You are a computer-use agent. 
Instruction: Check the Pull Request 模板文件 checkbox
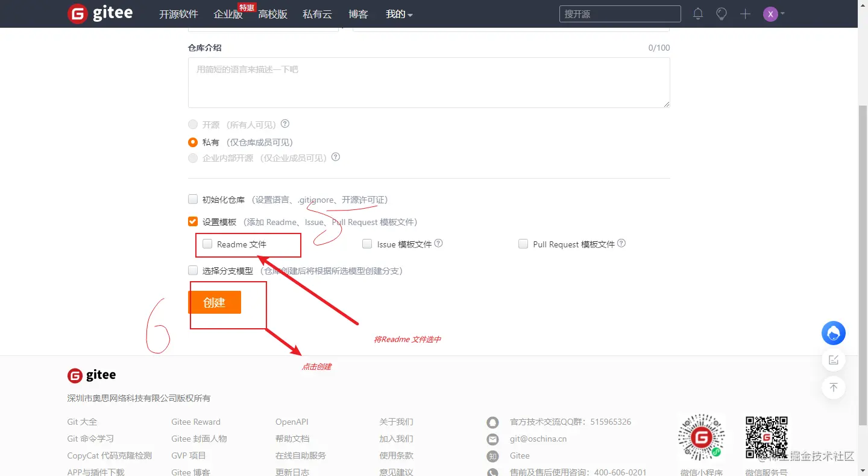523,244
